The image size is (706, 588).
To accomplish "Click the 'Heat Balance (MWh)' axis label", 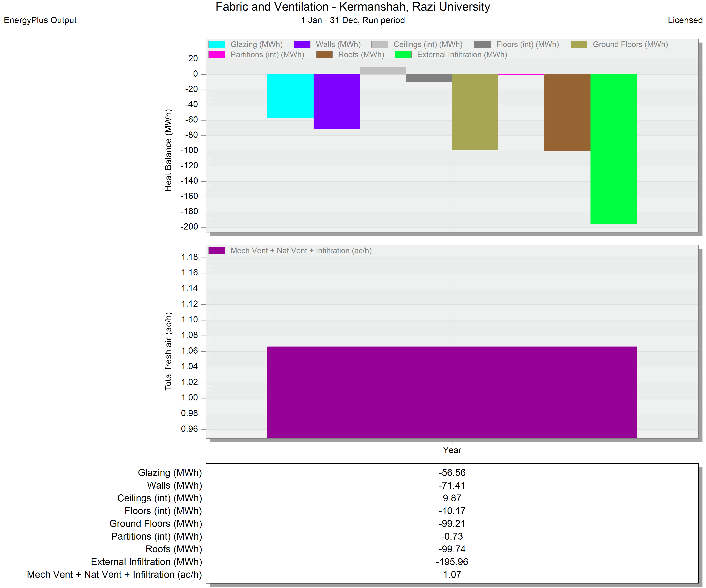I will click(x=168, y=150).
